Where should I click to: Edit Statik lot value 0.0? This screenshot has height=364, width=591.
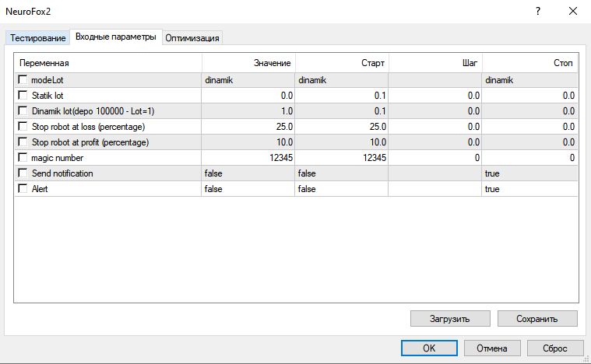248,96
